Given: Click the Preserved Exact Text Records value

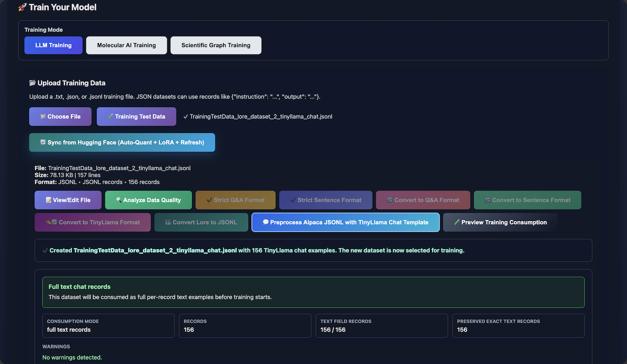Looking at the screenshot, I should click(462, 330).
